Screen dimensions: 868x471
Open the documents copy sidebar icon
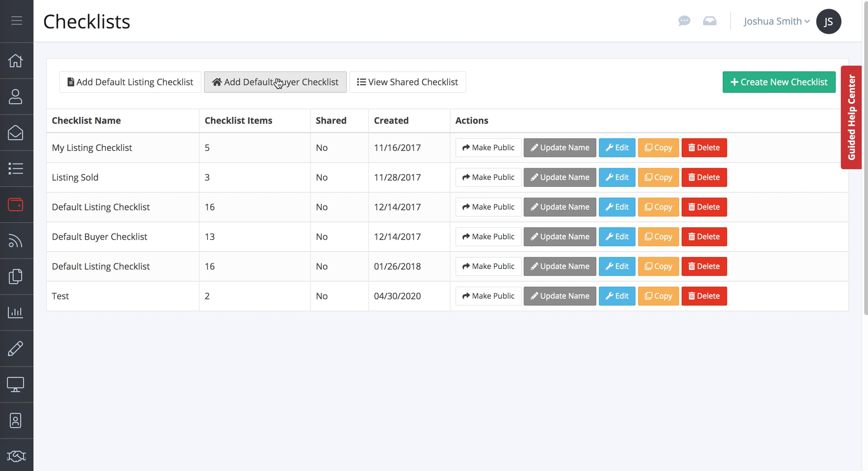[x=16, y=277]
